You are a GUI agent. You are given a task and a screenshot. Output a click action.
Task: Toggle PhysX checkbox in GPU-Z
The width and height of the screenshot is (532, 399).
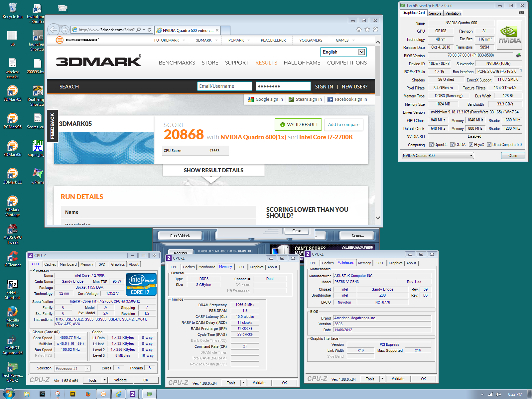(x=471, y=145)
